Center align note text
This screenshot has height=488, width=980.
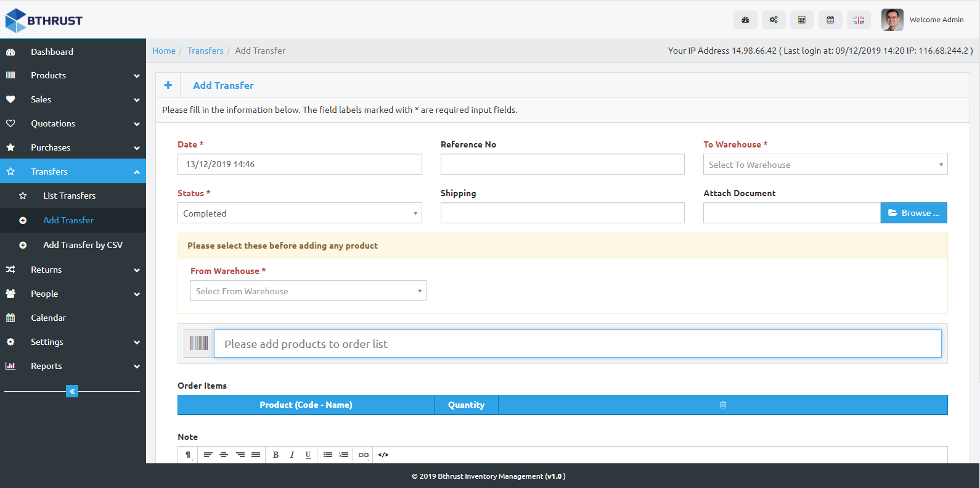[224, 455]
